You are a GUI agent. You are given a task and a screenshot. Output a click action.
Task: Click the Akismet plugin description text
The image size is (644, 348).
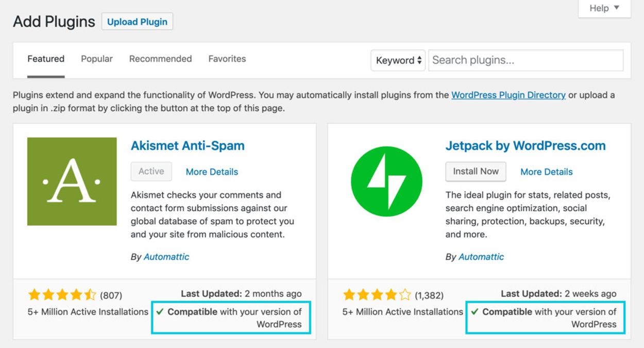click(213, 214)
